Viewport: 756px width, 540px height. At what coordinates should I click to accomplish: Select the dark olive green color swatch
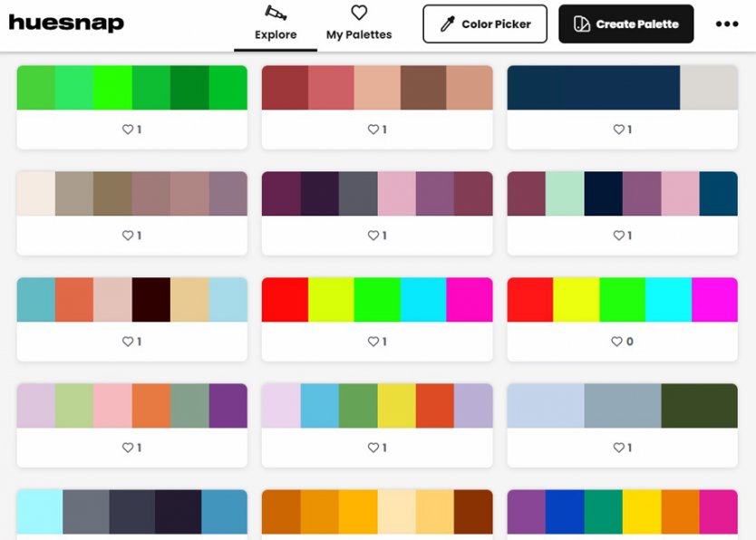(x=699, y=405)
